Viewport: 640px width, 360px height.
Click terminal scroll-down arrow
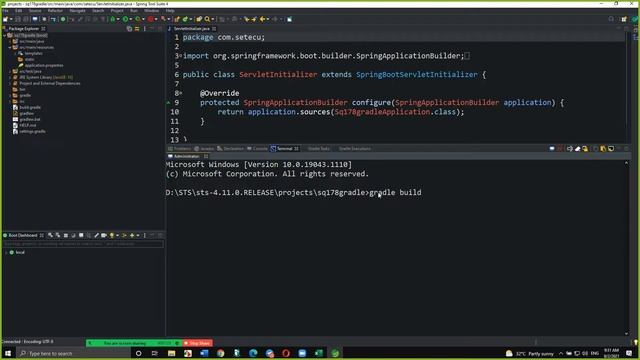point(627,333)
